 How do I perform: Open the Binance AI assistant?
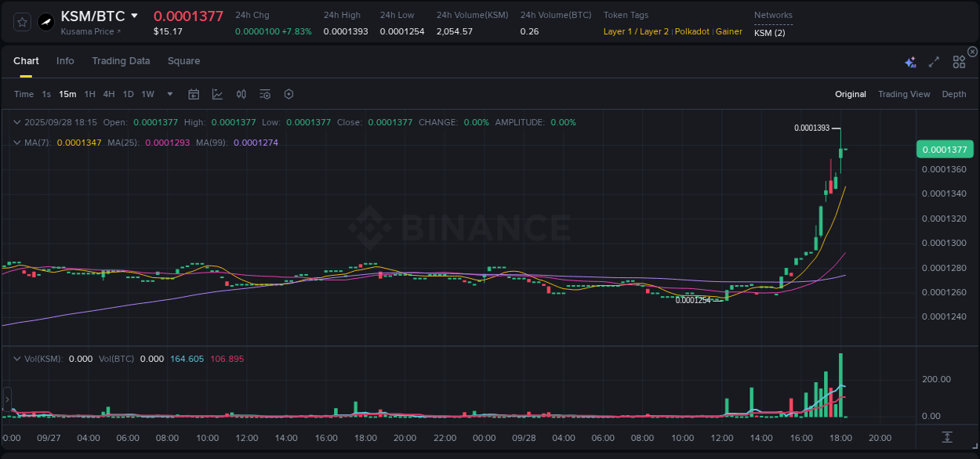coord(909,61)
